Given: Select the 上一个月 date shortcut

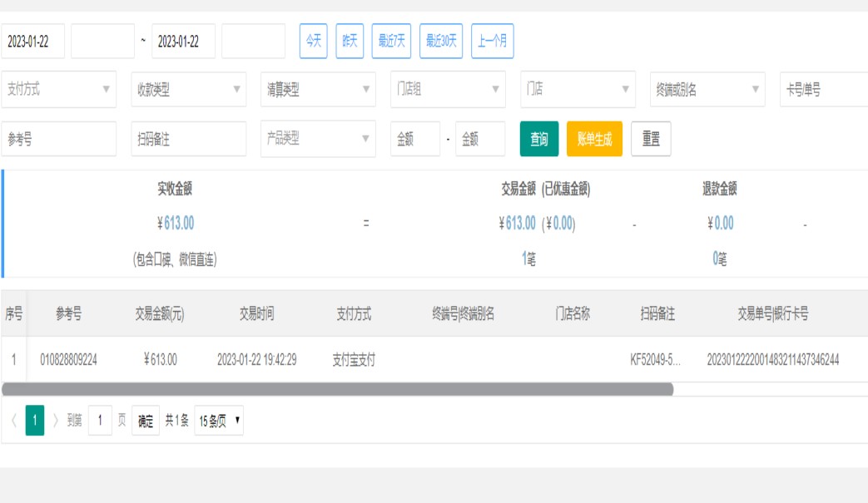Looking at the screenshot, I should 493,41.
